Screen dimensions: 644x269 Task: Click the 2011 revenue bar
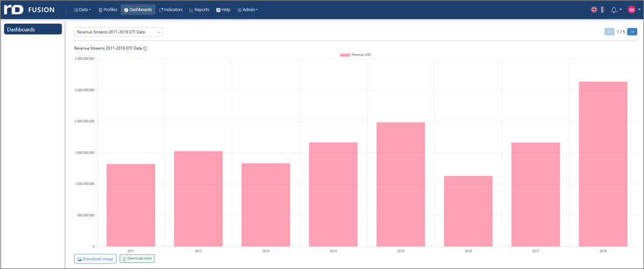[x=131, y=205]
